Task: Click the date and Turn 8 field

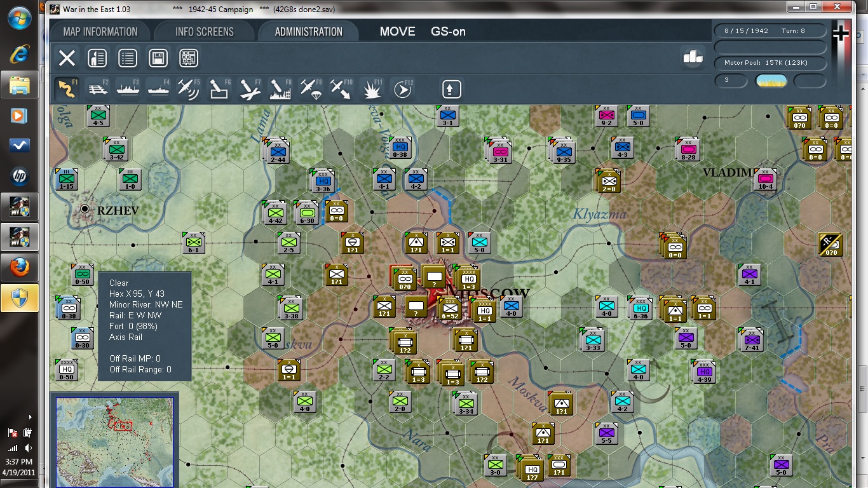Action: pyautogui.click(x=770, y=31)
